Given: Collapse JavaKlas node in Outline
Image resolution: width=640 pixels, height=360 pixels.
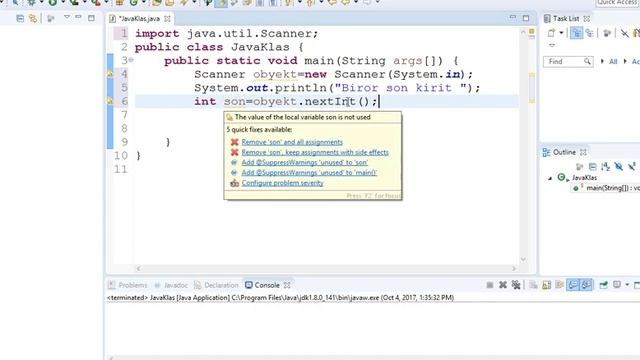Looking at the screenshot, I should tap(550, 178).
